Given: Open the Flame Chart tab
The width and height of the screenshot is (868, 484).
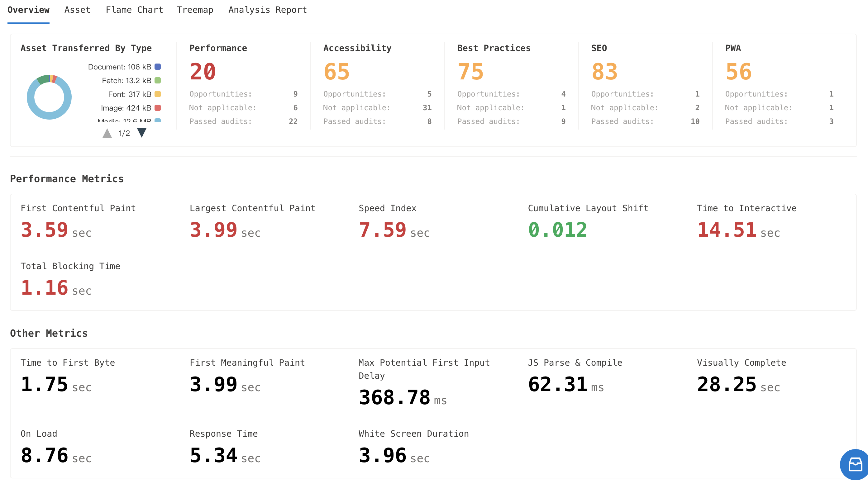Looking at the screenshot, I should tap(135, 10).
